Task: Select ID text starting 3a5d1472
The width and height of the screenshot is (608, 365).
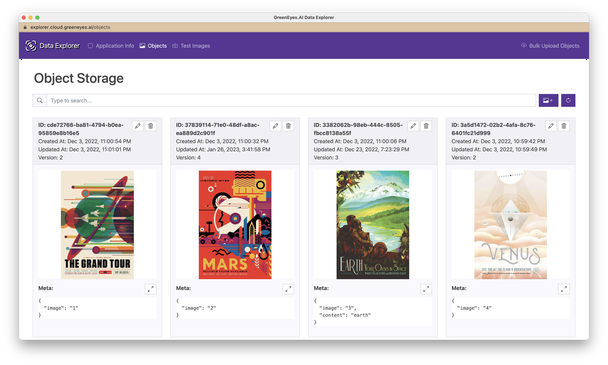Action: 493,129
